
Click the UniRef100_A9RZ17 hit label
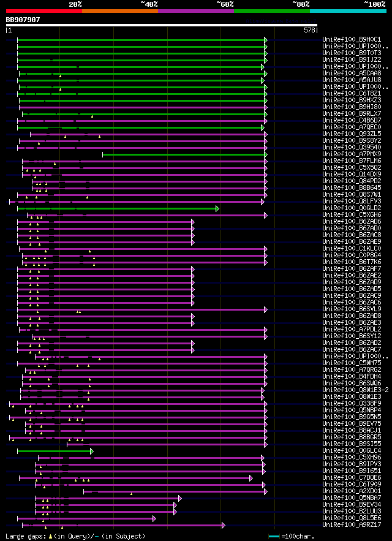pos(352,524)
